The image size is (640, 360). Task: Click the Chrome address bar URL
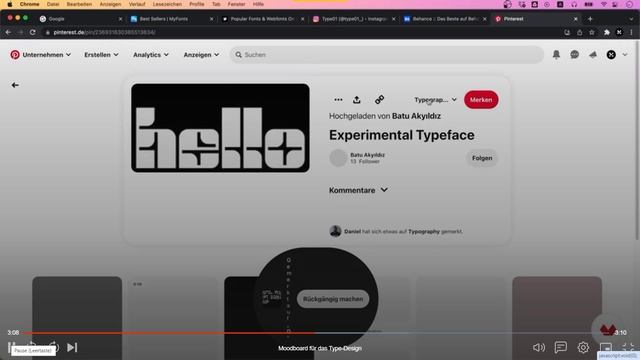[x=104, y=32]
